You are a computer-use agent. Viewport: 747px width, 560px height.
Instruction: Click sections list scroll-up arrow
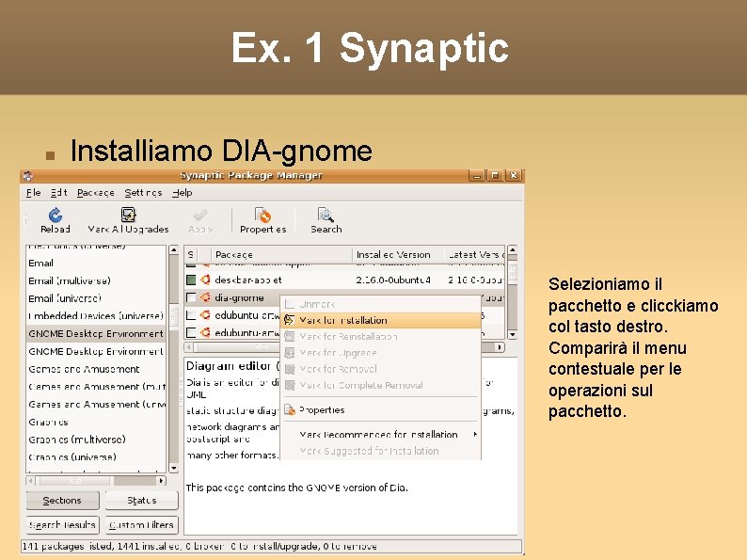click(x=173, y=250)
